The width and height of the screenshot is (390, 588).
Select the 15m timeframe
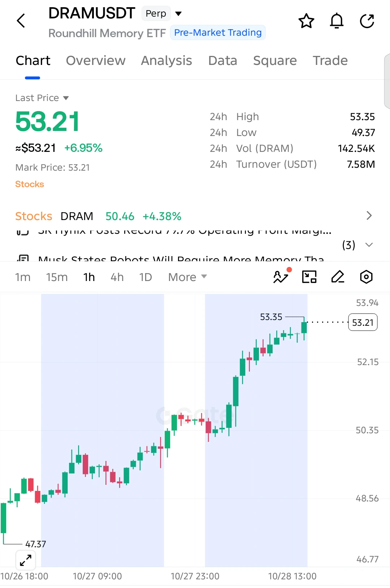pyautogui.click(x=57, y=277)
